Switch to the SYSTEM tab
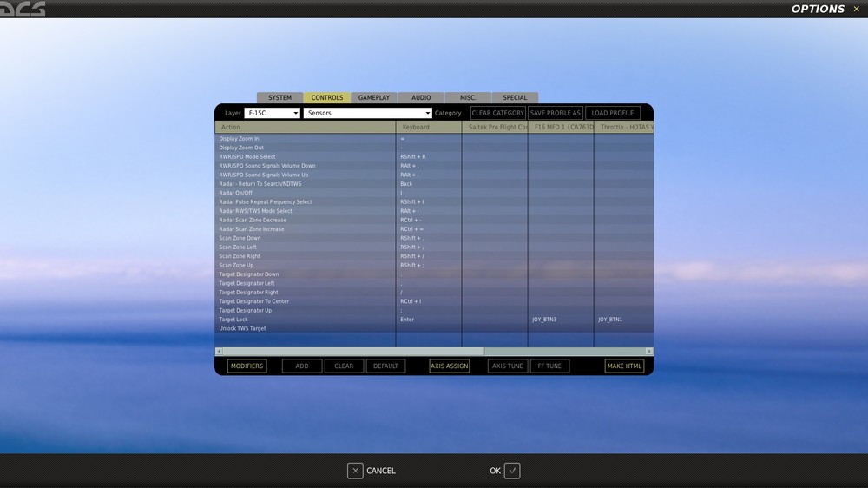Screen dimensions: 868x488 click(x=279, y=97)
